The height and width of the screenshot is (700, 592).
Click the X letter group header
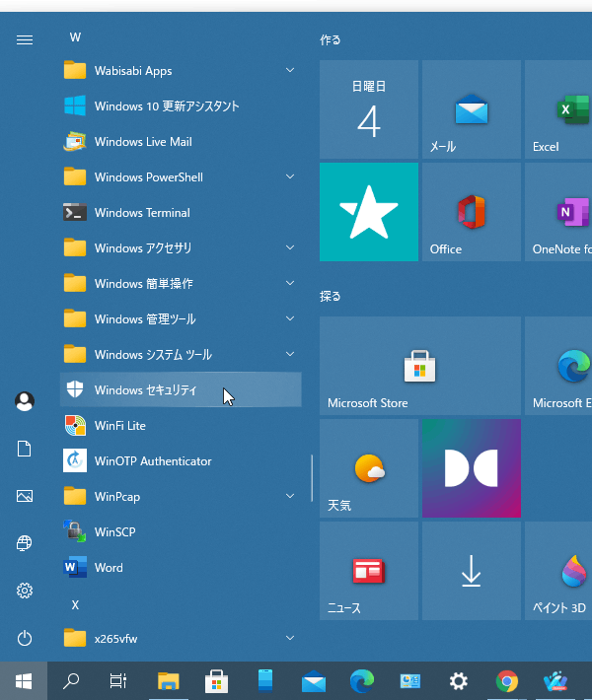[x=75, y=605]
